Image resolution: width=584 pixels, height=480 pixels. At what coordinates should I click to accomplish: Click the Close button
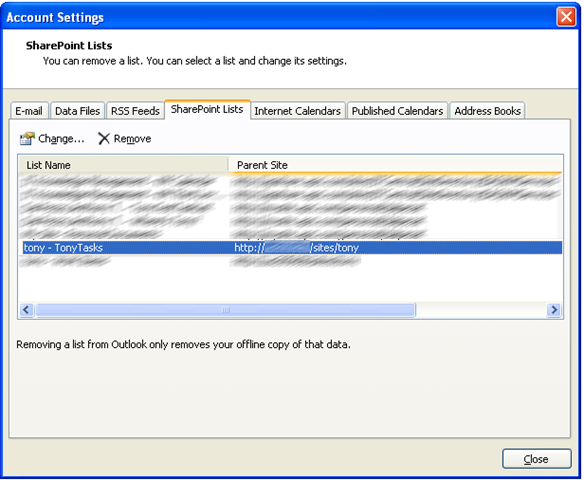click(x=536, y=459)
